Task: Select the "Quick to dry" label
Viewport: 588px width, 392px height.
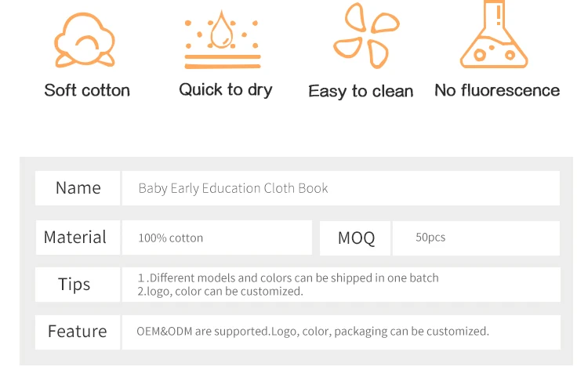Action: (226, 89)
